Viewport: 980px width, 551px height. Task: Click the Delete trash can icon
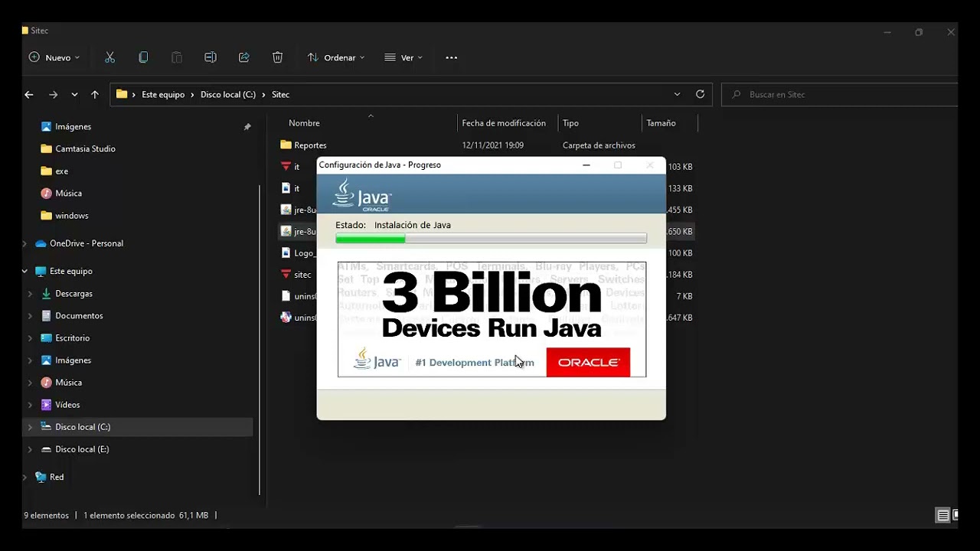click(278, 57)
